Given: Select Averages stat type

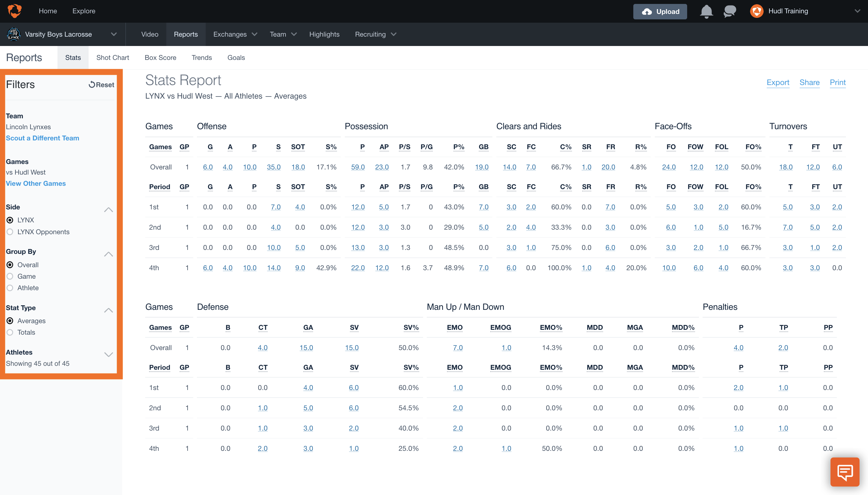Looking at the screenshot, I should (10, 321).
